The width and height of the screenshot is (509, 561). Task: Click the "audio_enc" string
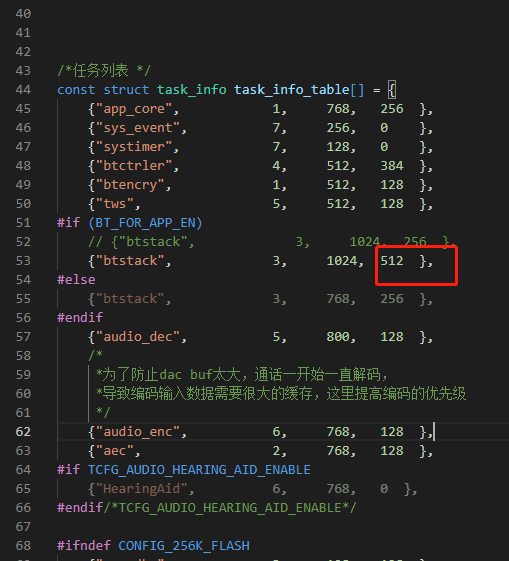click(x=138, y=431)
